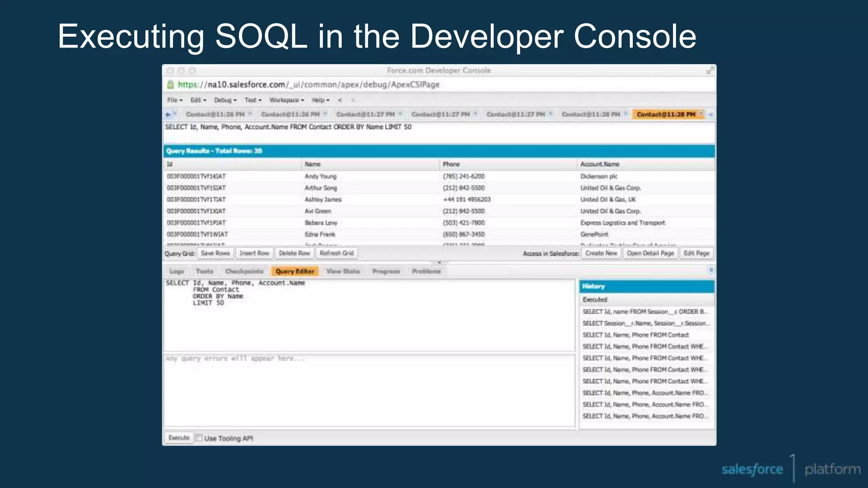
Task: Click the Edit Page button
Action: pyautogui.click(x=696, y=253)
